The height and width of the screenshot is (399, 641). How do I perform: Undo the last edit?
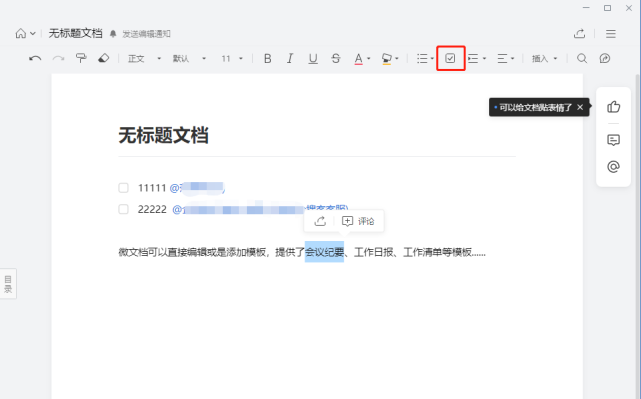(x=35, y=58)
